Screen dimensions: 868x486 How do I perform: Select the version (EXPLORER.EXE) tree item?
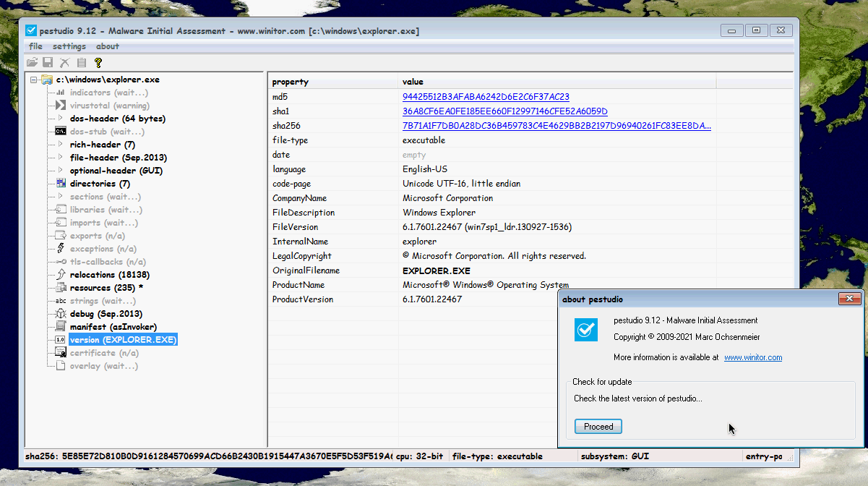(x=123, y=340)
